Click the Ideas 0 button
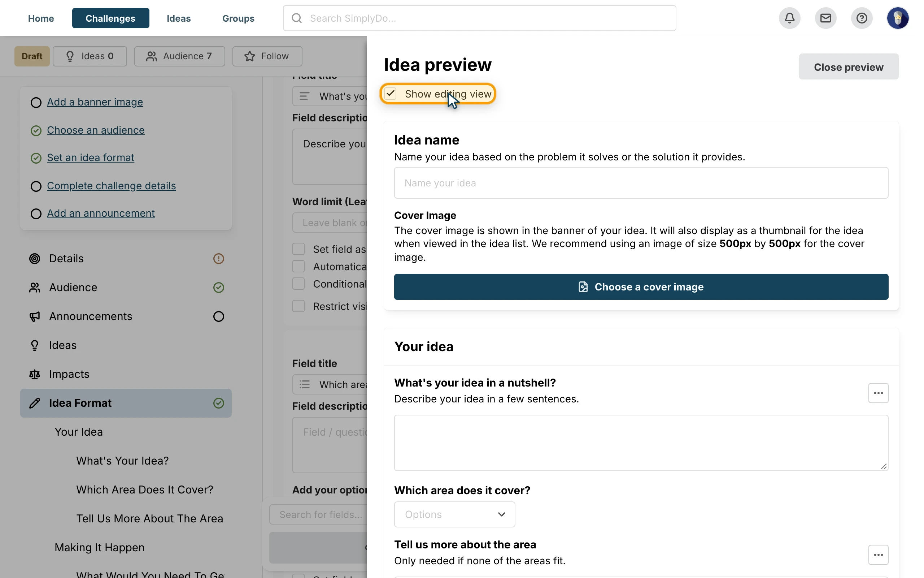This screenshot has height=578, width=924. click(x=90, y=56)
